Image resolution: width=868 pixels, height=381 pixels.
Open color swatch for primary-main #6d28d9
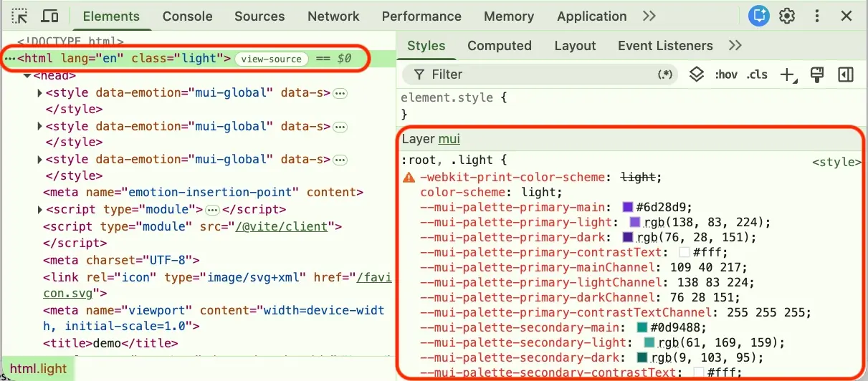tap(628, 207)
